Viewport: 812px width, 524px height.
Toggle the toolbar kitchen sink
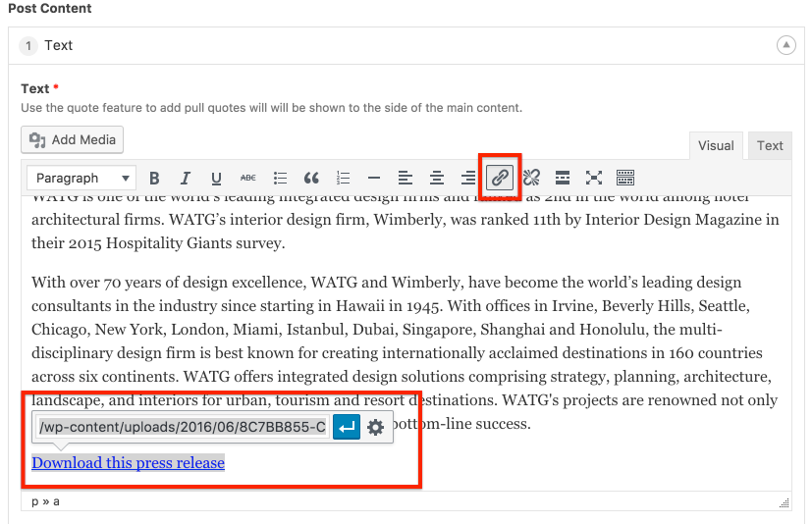pos(625,178)
